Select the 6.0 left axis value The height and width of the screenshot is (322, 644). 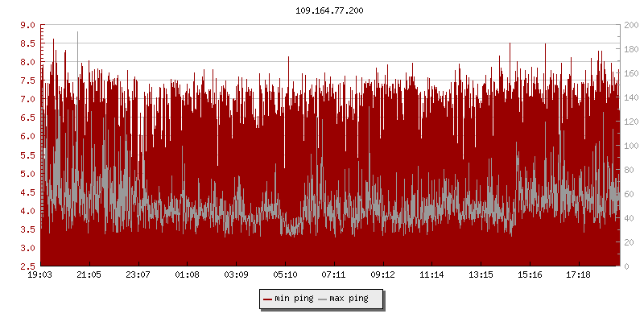27,136
